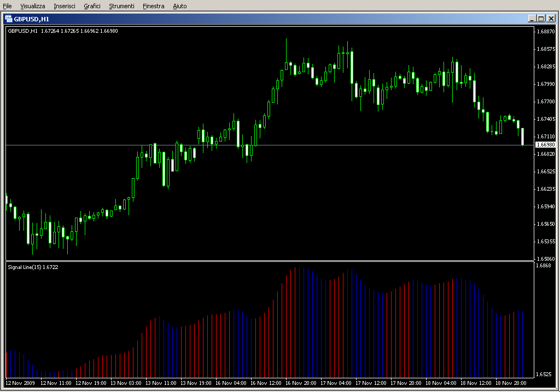This screenshot has height=392, width=560.
Task: Click the 1.65650 price scale label
Action: [x=546, y=224]
